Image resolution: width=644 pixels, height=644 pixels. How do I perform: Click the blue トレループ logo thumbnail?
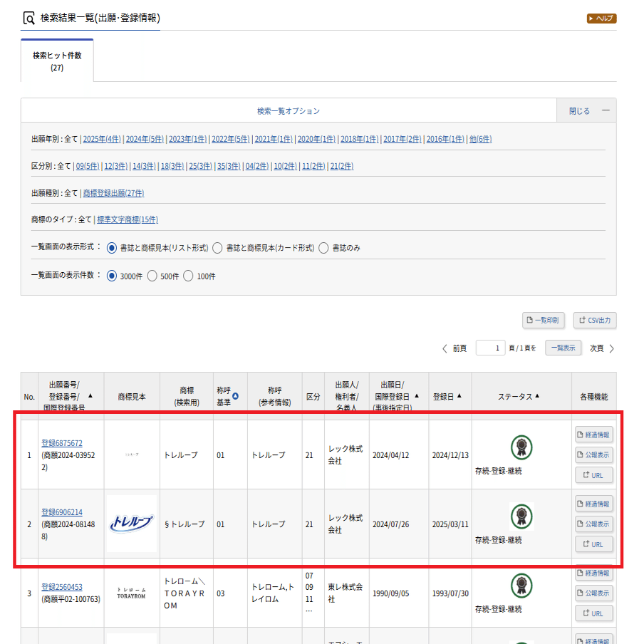[131, 524]
